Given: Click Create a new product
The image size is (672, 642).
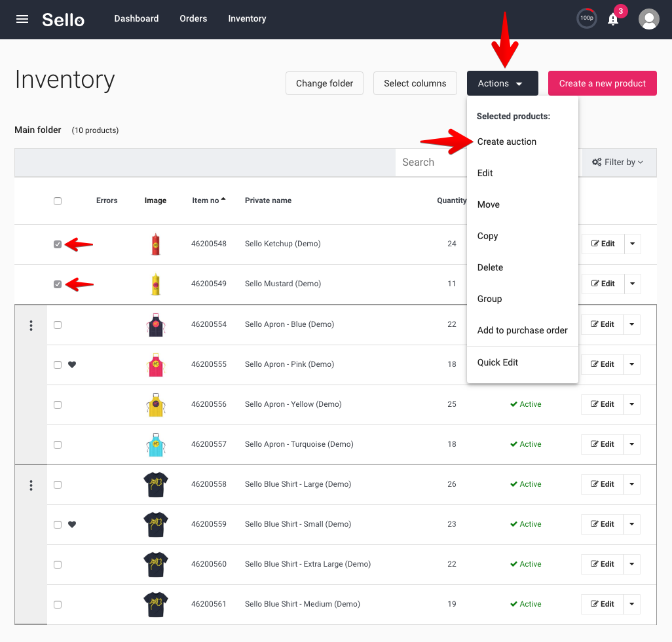Looking at the screenshot, I should click(602, 83).
